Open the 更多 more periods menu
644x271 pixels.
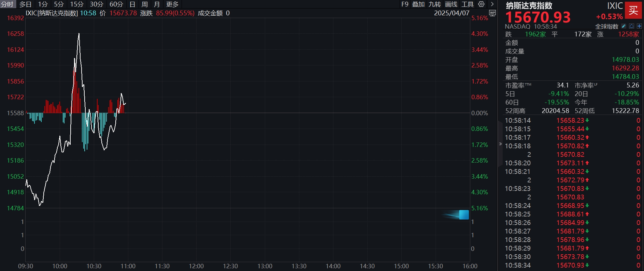tap(172, 4)
